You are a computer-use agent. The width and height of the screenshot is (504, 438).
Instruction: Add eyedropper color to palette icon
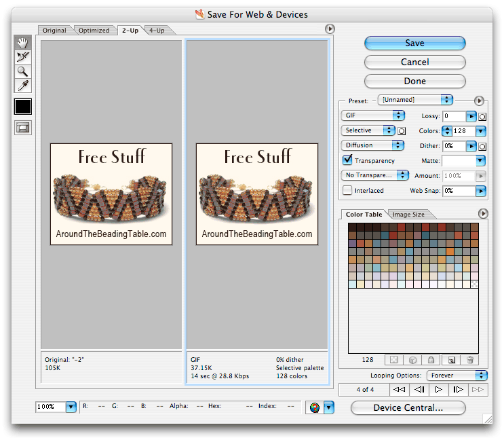(451, 360)
